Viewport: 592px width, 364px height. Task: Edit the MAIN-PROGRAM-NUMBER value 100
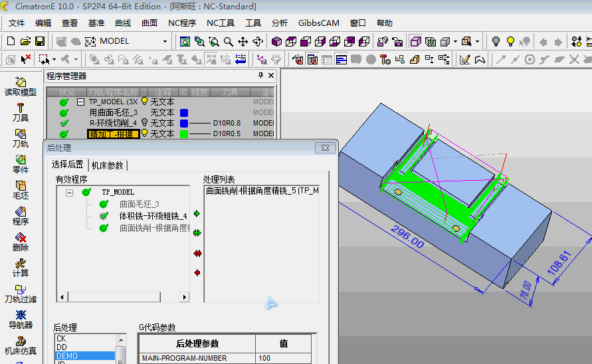(284, 358)
